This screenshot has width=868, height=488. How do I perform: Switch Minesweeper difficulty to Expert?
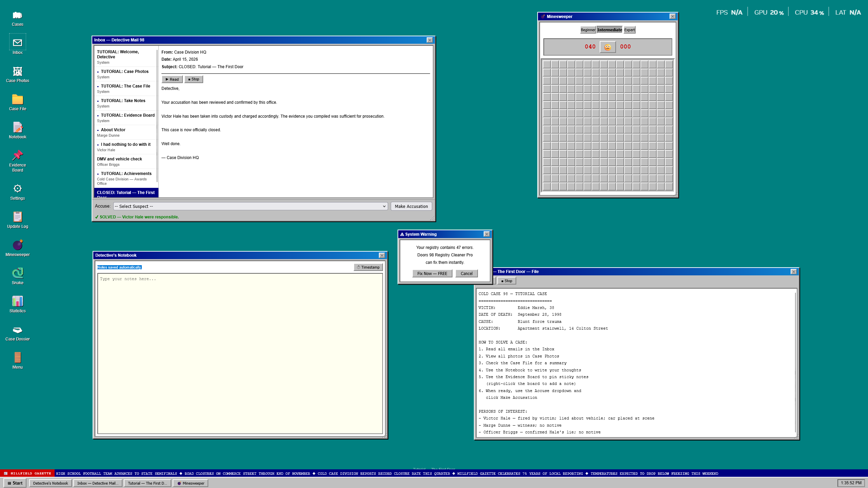[629, 30]
